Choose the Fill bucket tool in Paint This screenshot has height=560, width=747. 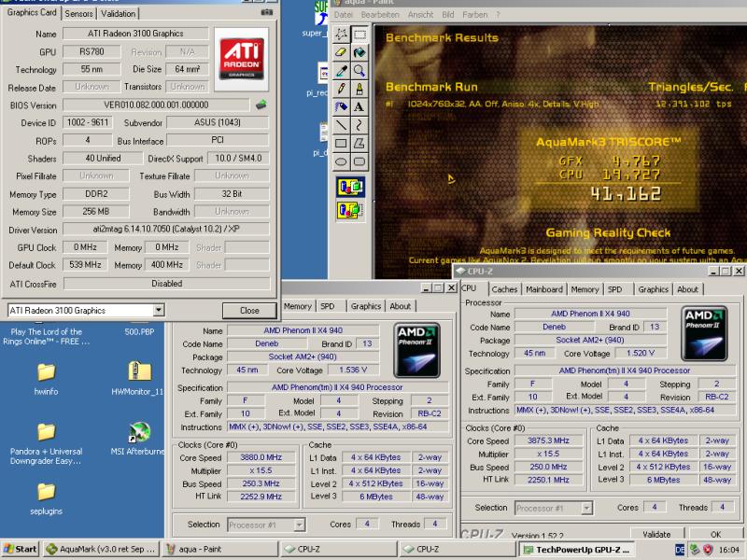tap(359, 52)
